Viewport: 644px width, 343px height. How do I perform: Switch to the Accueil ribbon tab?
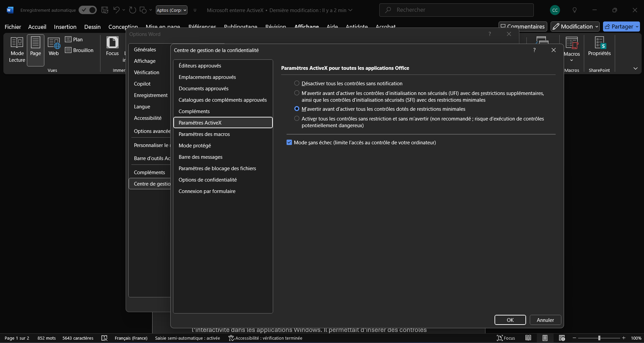pyautogui.click(x=37, y=27)
